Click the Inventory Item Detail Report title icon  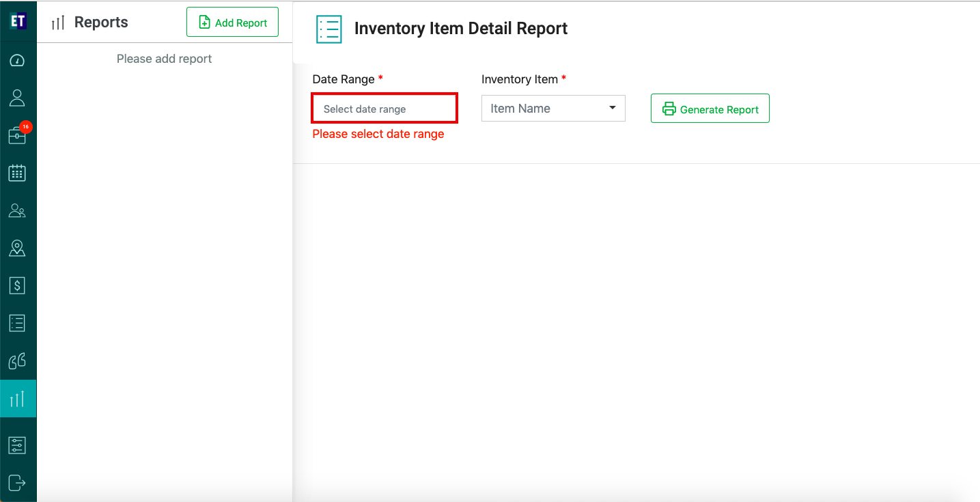click(329, 29)
